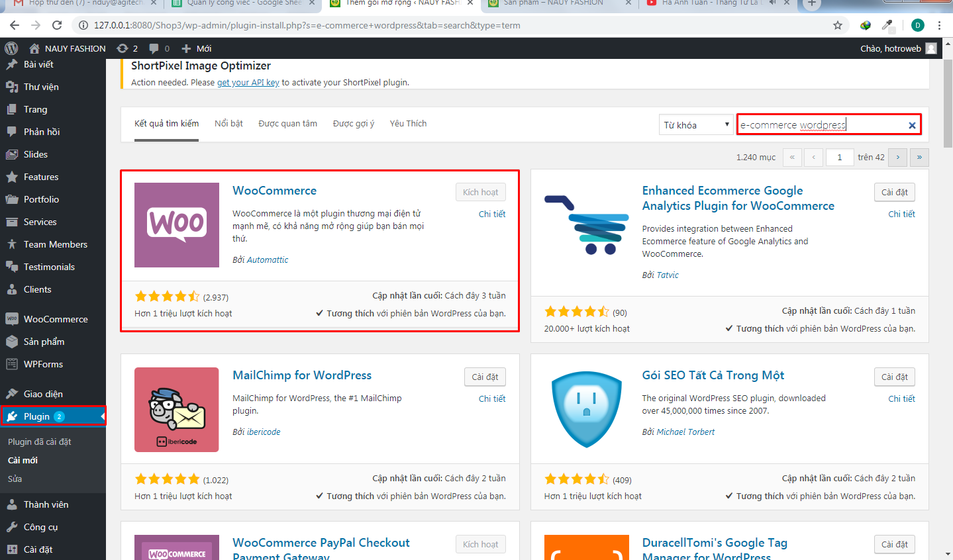Open the Slides menu item

point(53,154)
